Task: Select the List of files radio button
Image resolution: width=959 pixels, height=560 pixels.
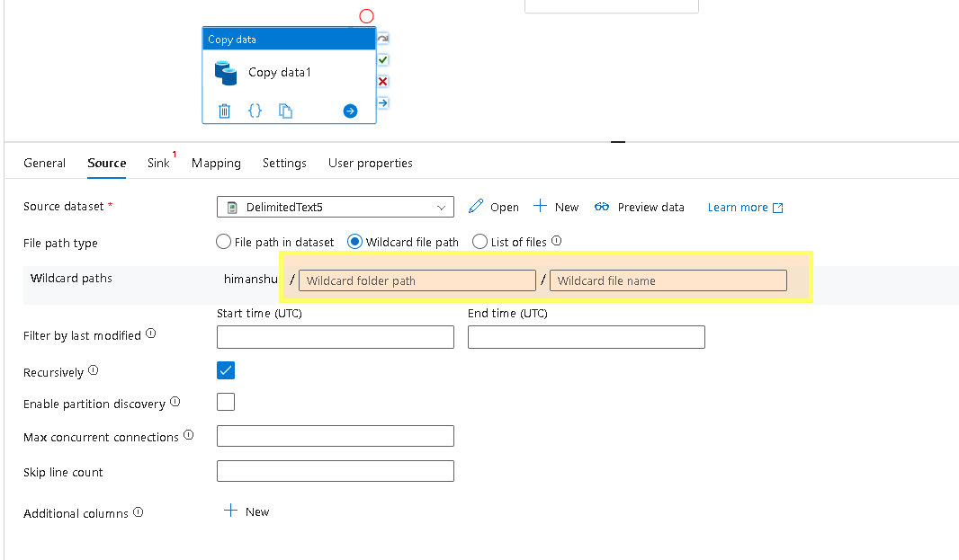Action: click(x=480, y=242)
